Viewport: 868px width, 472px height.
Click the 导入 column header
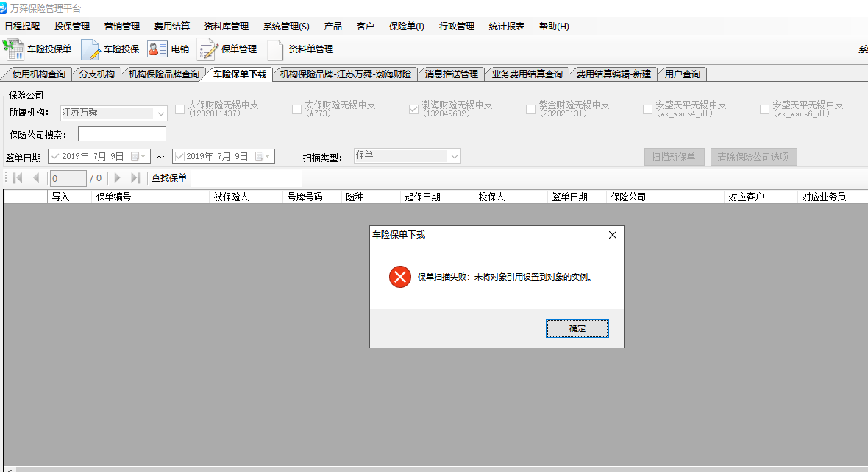(x=69, y=197)
